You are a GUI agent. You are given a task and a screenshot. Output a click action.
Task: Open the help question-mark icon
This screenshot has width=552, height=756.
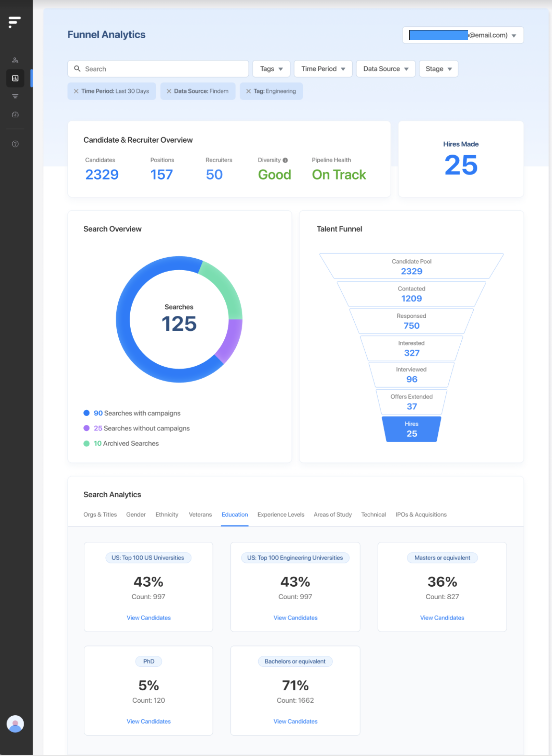pos(15,144)
